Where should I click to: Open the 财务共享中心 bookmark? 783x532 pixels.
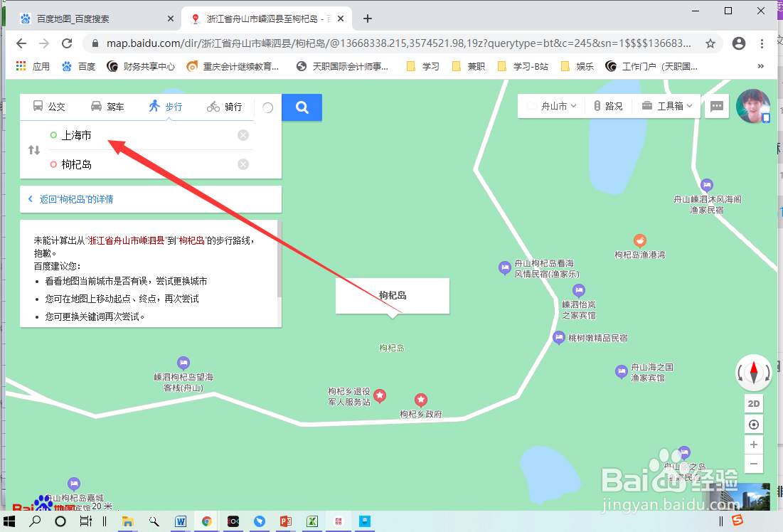pyautogui.click(x=141, y=66)
